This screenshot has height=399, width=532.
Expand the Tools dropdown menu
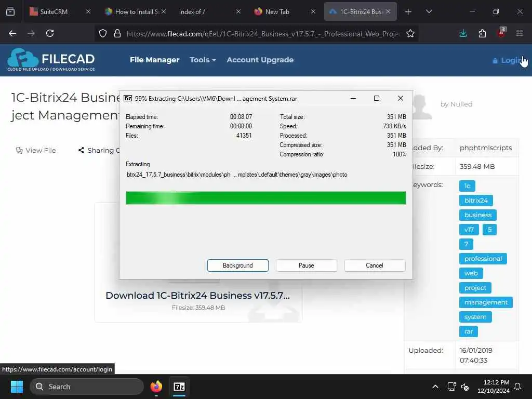point(203,60)
